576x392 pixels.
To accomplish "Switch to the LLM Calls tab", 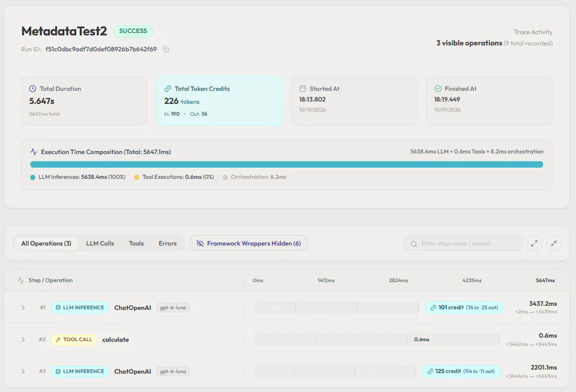I will click(x=100, y=243).
